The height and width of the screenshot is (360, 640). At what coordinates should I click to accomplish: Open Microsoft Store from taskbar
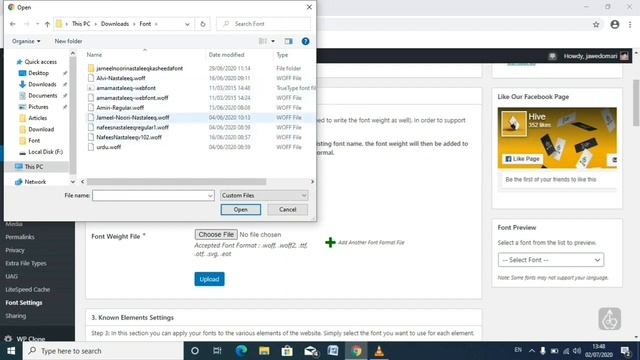[x=287, y=351]
